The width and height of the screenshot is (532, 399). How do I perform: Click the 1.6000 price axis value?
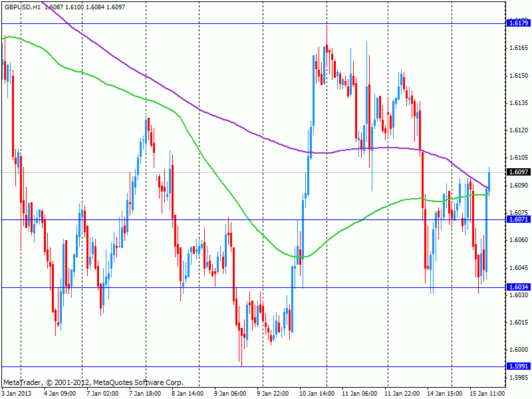518,350
